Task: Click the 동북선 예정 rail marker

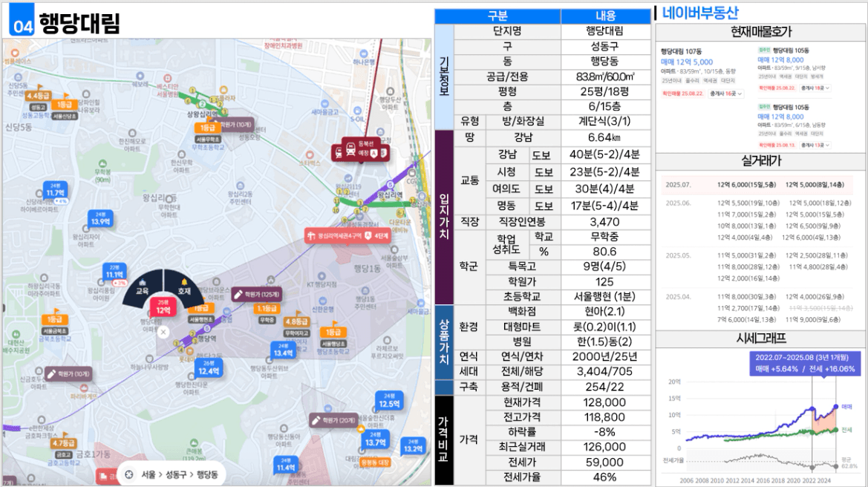Action: pos(362,149)
